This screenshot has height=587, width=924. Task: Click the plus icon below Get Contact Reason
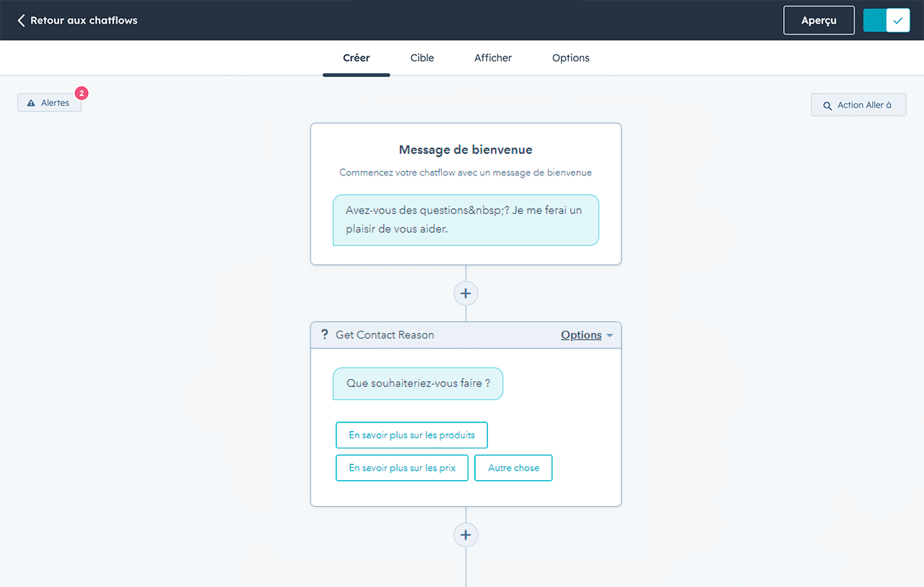point(466,535)
